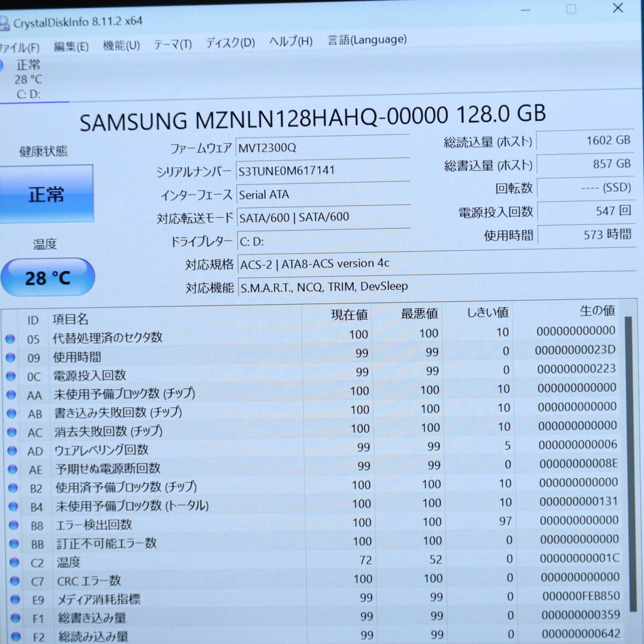
Task: Click the firmware field MVT2300Q
Action: click(x=323, y=147)
